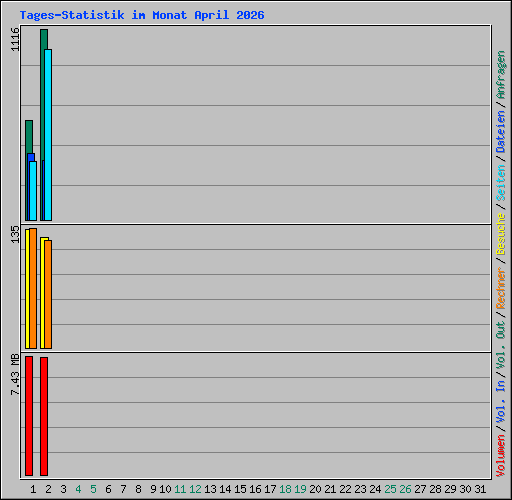This screenshot has height=500, width=512.
Task: Click day label '13' on the x-axis
Action: click(210, 489)
